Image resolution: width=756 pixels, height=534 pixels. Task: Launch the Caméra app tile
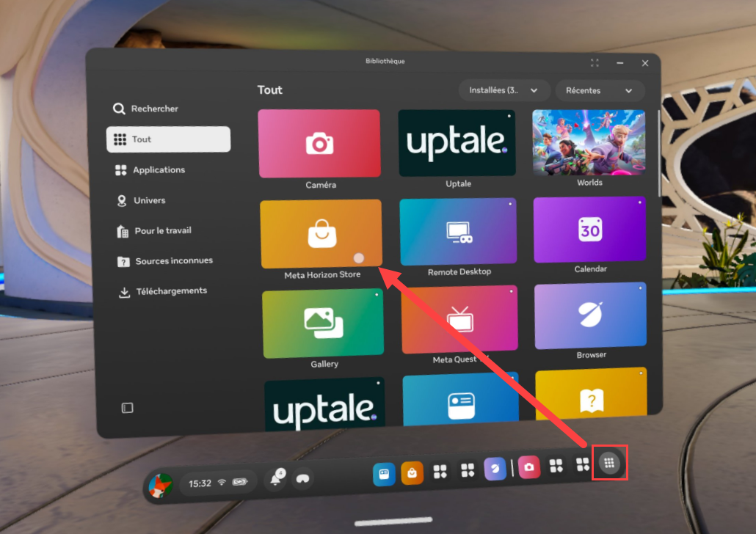click(319, 143)
